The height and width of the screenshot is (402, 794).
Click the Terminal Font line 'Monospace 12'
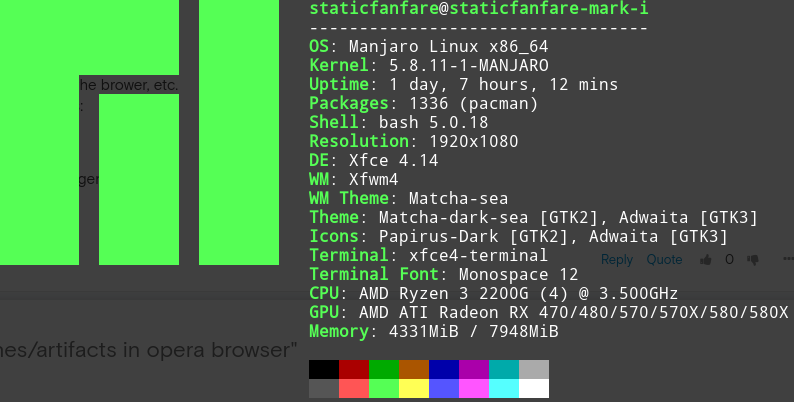[444, 274]
